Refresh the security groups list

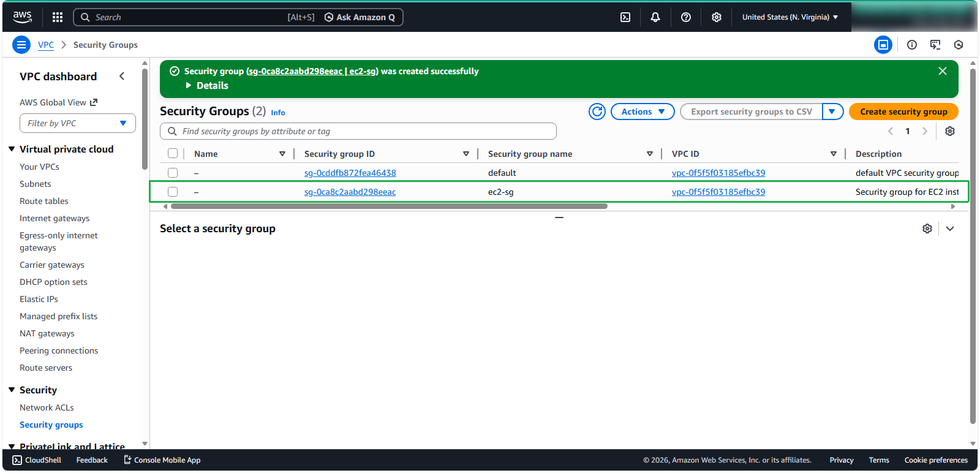[597, 112]
